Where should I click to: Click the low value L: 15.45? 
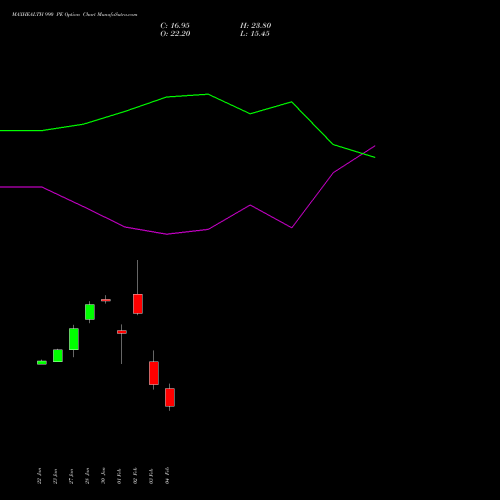255,34
